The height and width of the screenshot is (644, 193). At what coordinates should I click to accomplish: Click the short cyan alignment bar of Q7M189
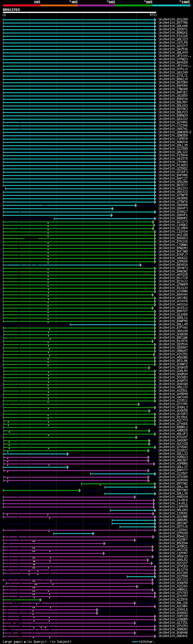tap(74, 533)
